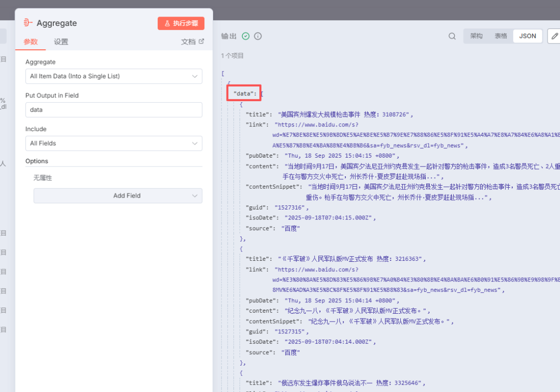Click the Aggregate node icon in panel header
The image size is (560, 392).
(x=28, y=23)
